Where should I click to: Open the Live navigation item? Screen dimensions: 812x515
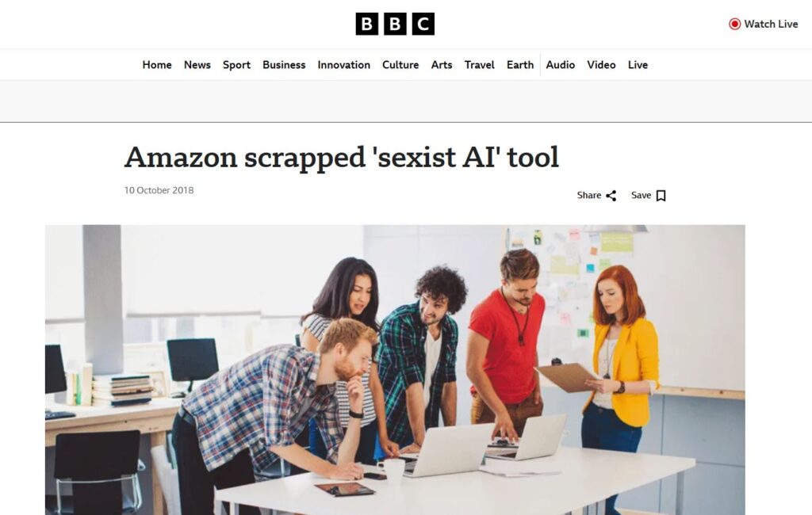point(638,65)
